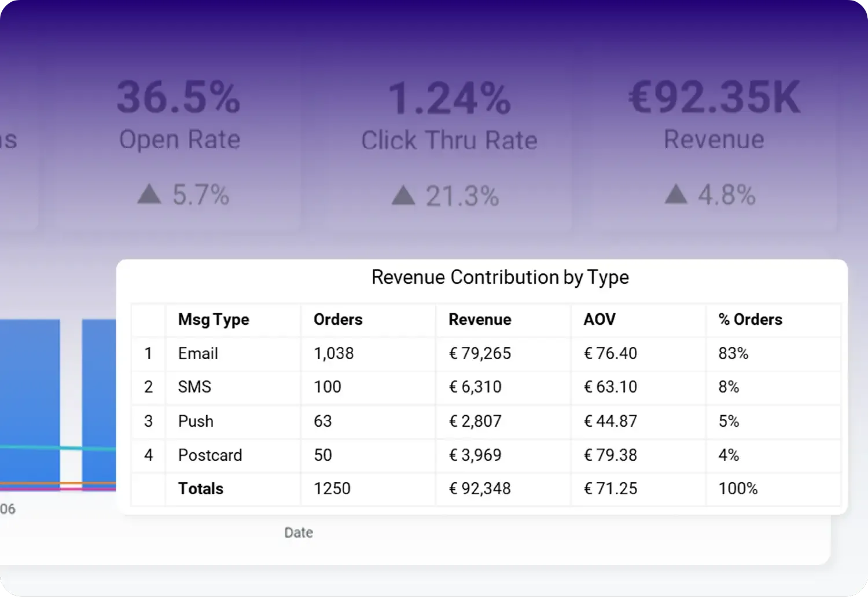
Task: Click the Click Thru Rate up-triangle icon
Action: pyautogui.click(x=403, y=195)
